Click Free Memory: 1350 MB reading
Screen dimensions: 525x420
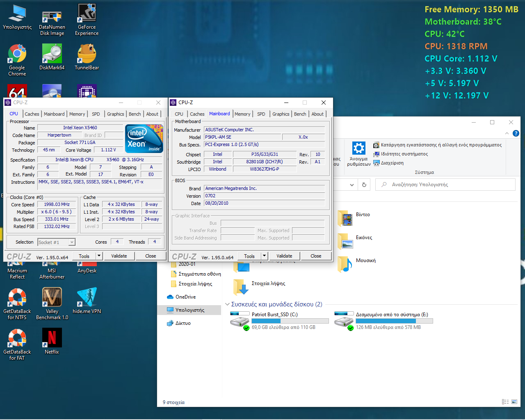(472, 9)
